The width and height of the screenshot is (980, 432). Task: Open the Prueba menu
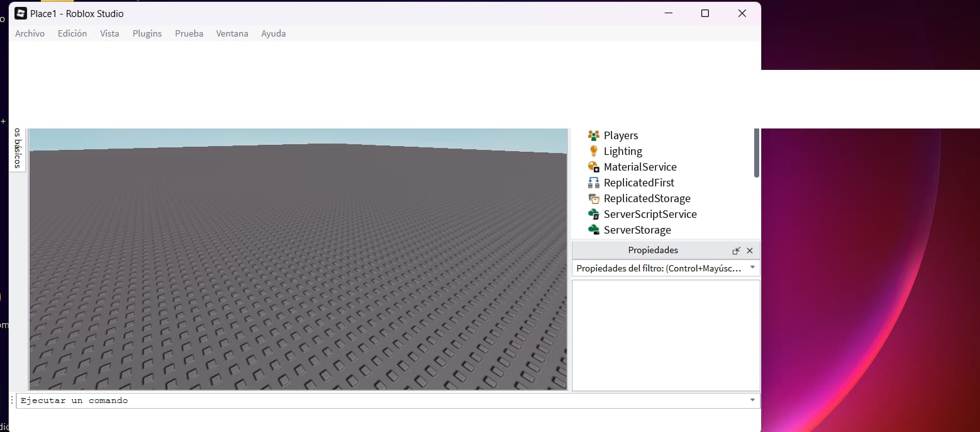point(189,33)
